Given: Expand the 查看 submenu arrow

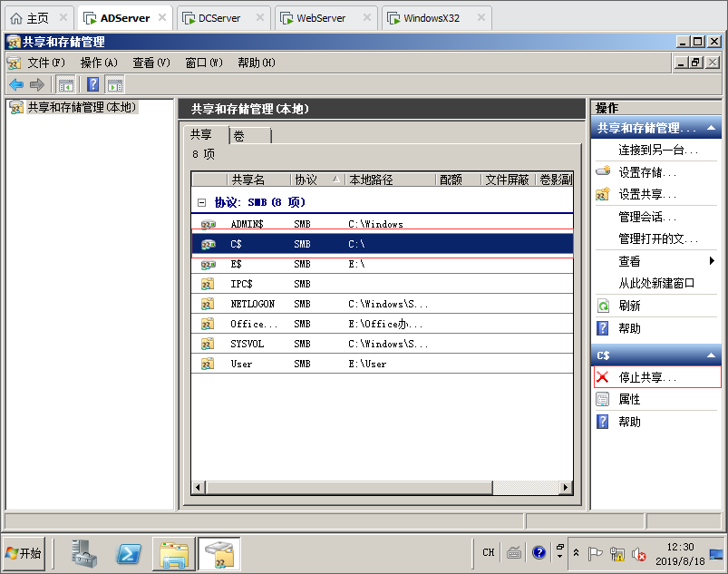Looking at the screenshot, I should tap(712, 260).
